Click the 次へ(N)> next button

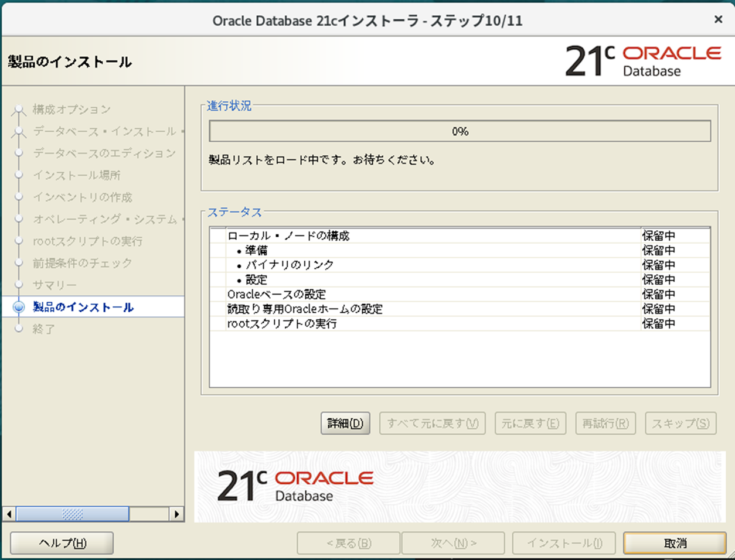(453, 543)
